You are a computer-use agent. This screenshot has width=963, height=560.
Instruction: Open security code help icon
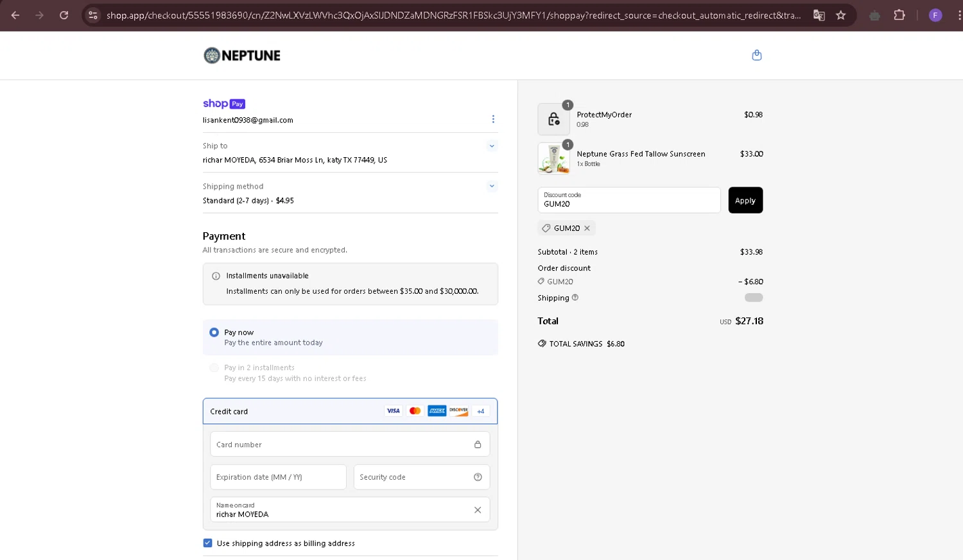478,477
